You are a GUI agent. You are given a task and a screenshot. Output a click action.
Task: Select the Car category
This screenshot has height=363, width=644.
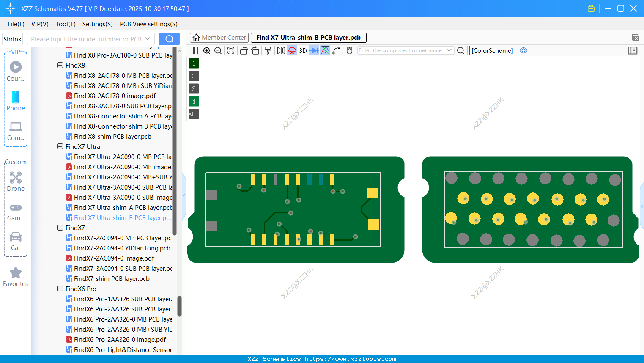[16, 241]
